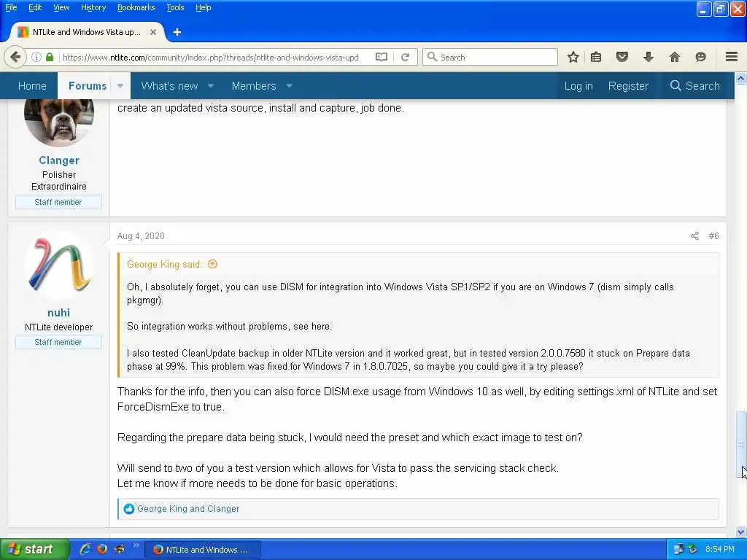This screenshot has width=747, height=560.
Task: Click Clanger's boxer dog avatar
Action: coord(59,122)
